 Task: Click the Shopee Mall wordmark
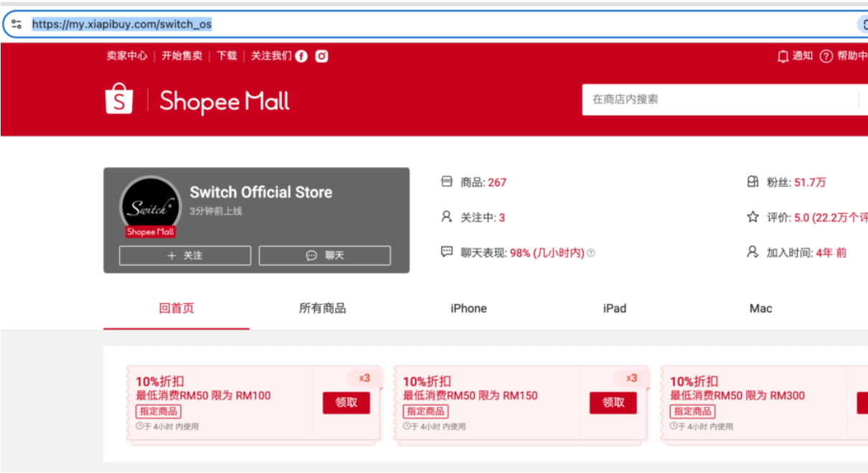pyautogui.click(x=225, y=101)
